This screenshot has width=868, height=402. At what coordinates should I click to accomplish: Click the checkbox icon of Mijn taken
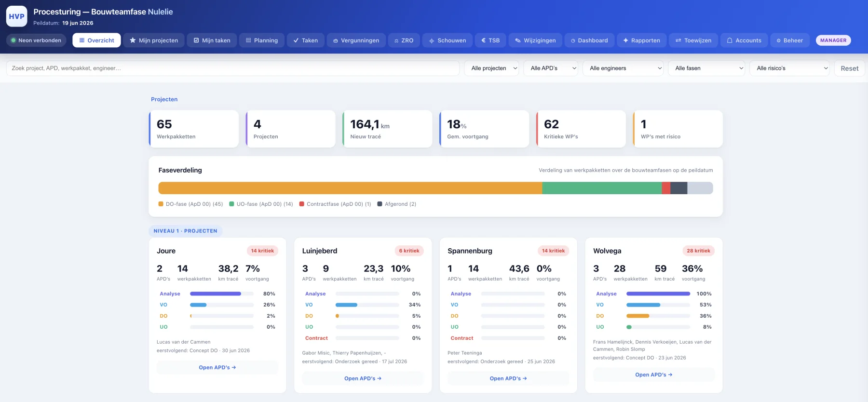point(196,40)
